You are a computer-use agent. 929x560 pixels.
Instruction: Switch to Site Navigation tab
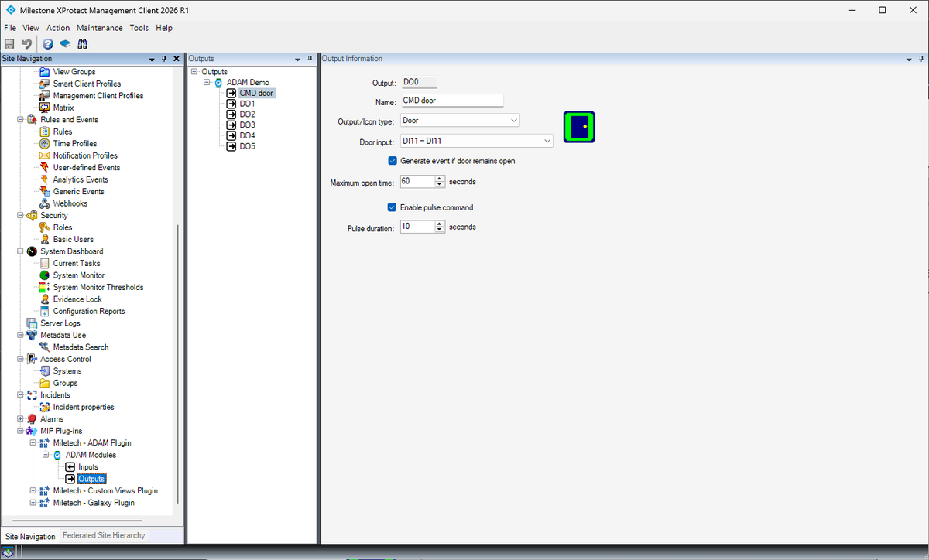tap(30, 536)
